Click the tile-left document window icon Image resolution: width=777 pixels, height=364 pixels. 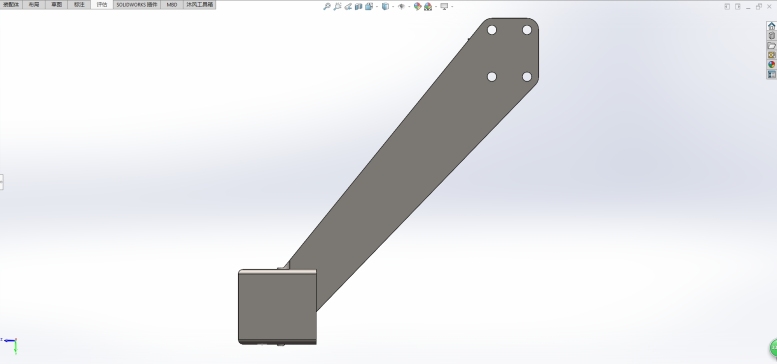(727, 6)
